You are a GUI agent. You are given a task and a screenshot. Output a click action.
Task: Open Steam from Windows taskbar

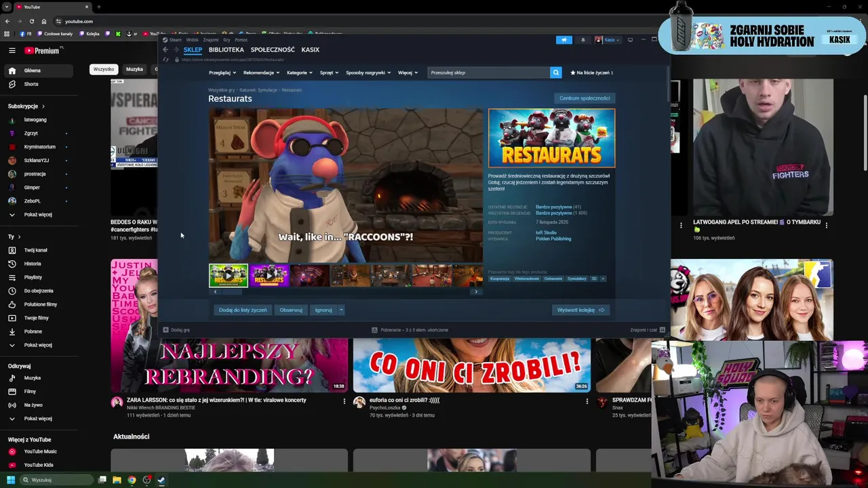(x=161, y=480)
